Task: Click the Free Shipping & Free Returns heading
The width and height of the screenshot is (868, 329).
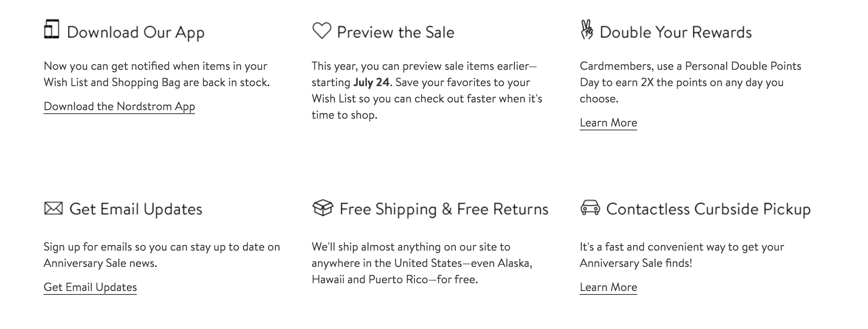Action: pyautogui.click(x=444, y=209)
